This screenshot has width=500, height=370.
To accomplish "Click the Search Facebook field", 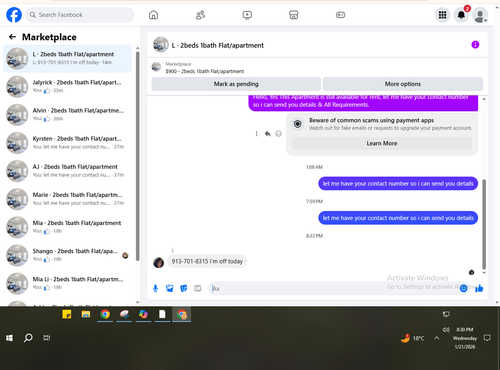I will tap(80, 15).
